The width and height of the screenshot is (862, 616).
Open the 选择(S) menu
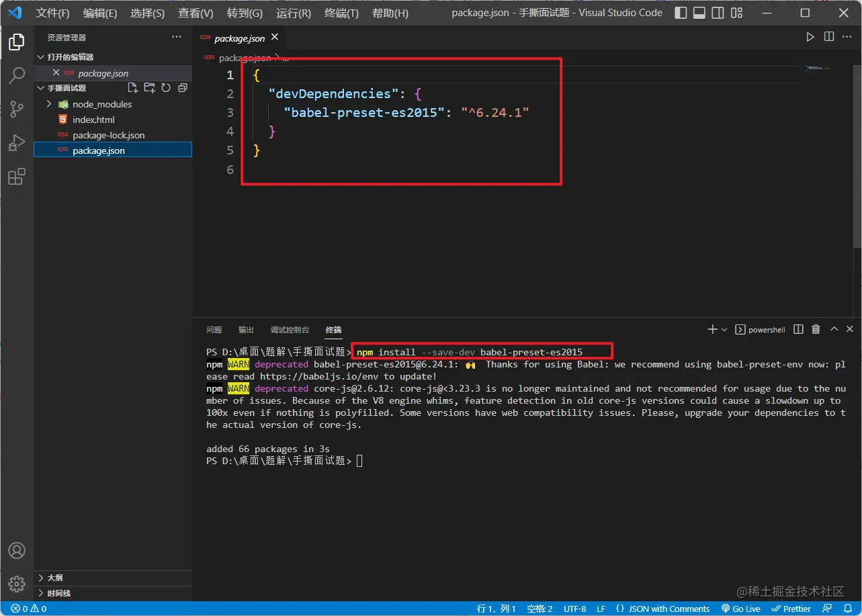point(147,13)
